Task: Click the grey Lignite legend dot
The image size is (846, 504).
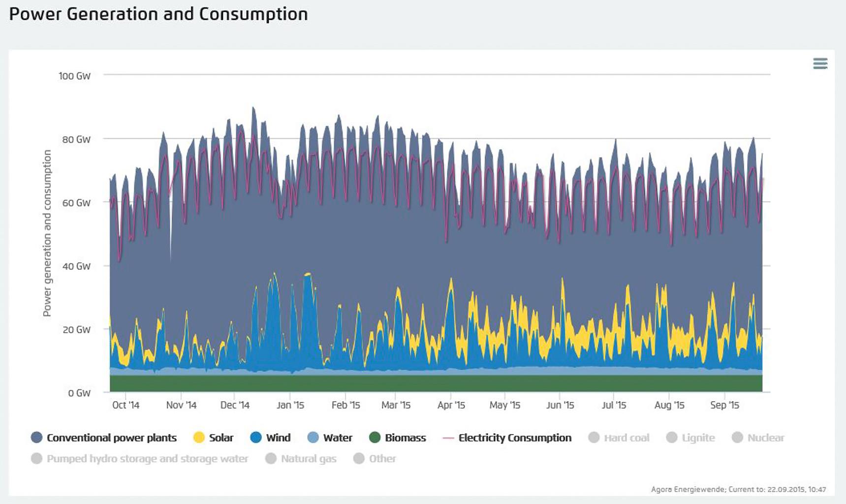Action: 672,438
